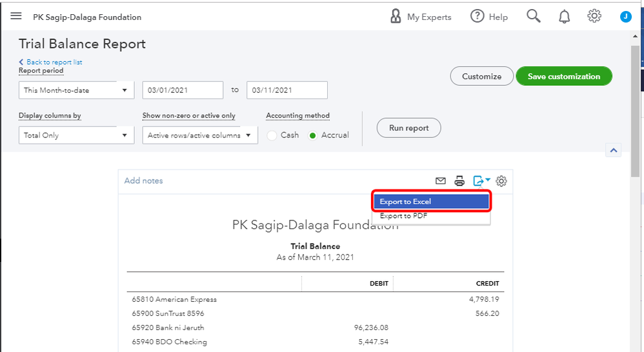Open the Active rows/active columns dropdown
Viewport: 644px width, 352px height.
coord(200,135)
